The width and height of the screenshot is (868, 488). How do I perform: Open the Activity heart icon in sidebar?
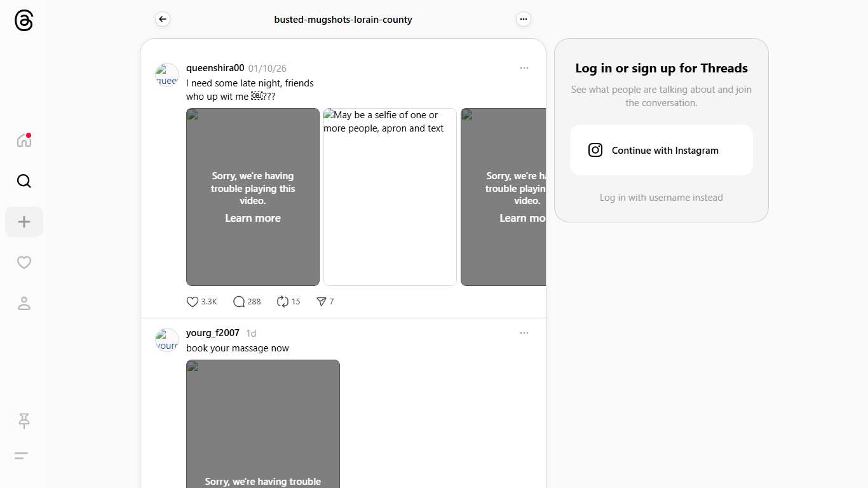(24, 262)
